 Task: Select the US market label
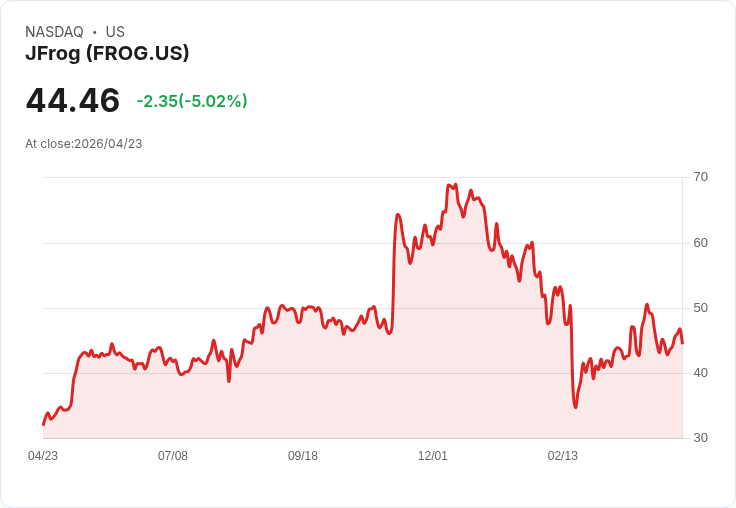115,32
